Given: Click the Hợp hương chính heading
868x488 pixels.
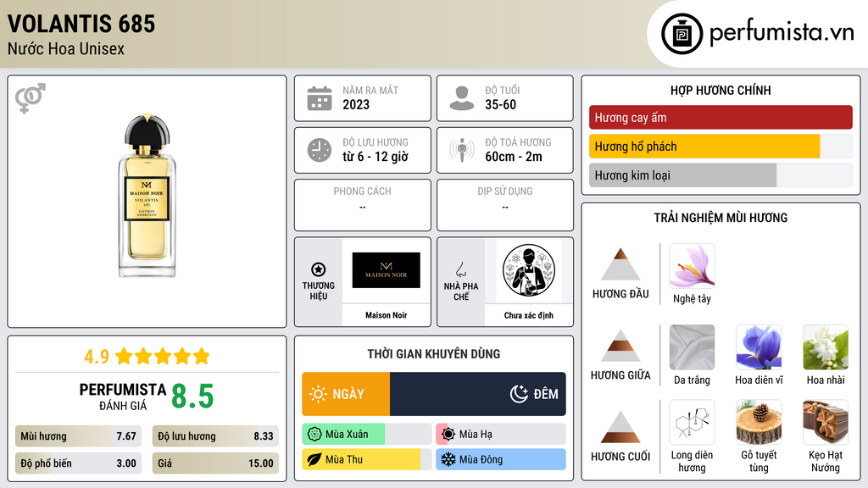Looking at the screenshot, I should click(x=721, y=90).
